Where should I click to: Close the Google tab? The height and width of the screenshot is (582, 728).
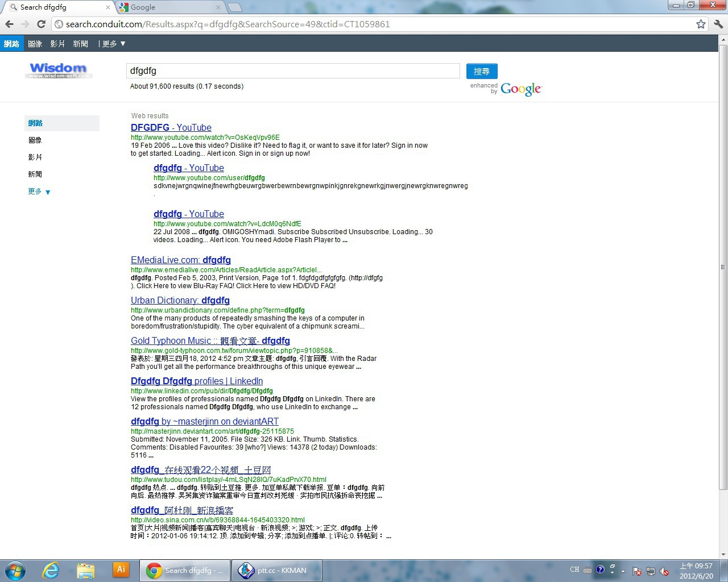coord(218,7)
